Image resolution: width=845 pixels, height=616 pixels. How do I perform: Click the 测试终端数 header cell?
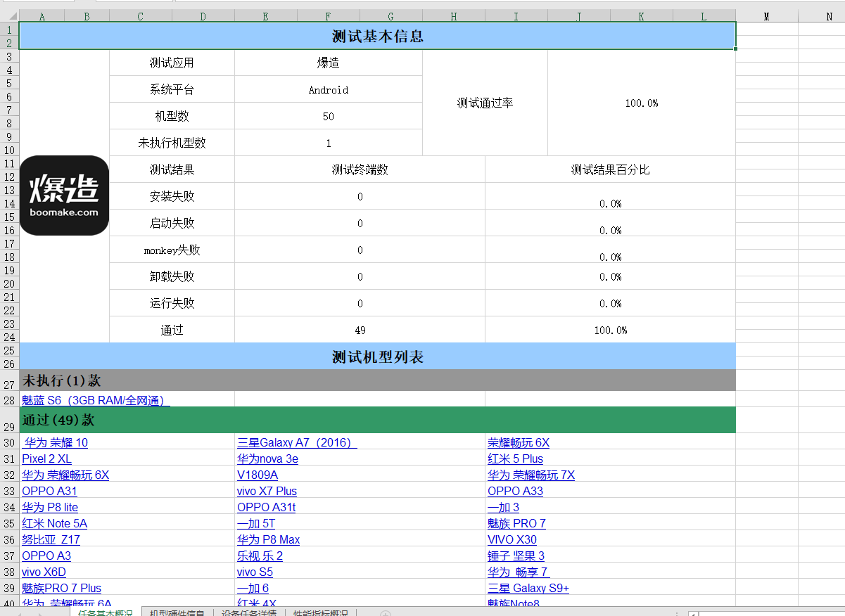pos(360,169)
